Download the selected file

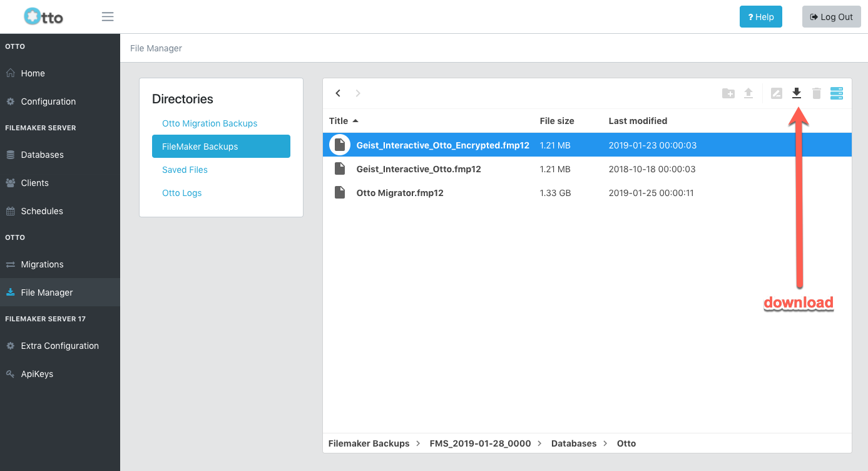(797, 93)
